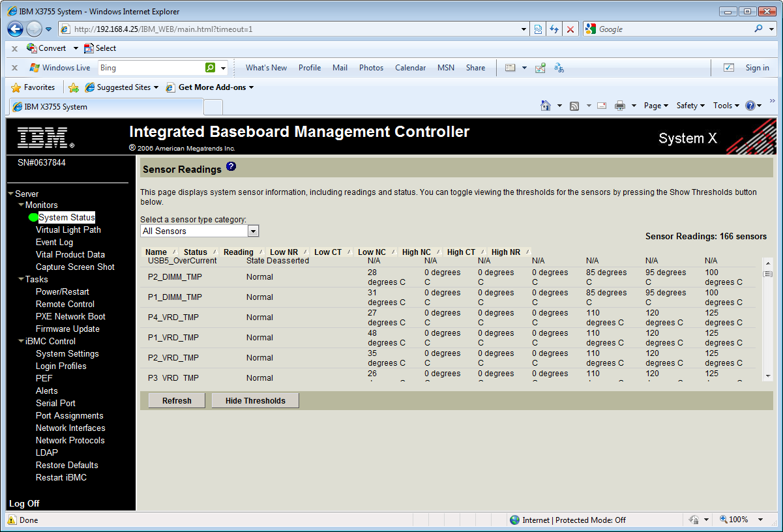Close the Adobe PDF toolbar with its X

point(14,48)
